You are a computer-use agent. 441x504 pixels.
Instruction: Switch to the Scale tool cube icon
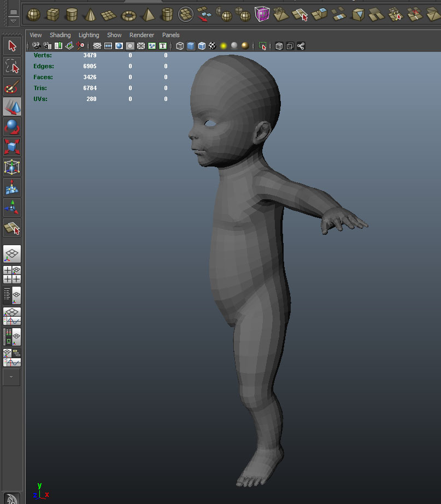12,147
